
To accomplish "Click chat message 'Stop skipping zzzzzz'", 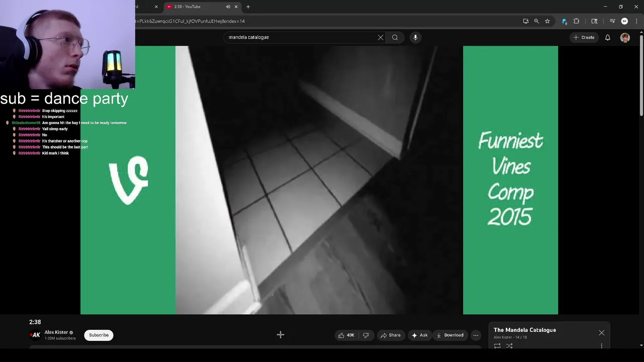I will tap(60, 111).
